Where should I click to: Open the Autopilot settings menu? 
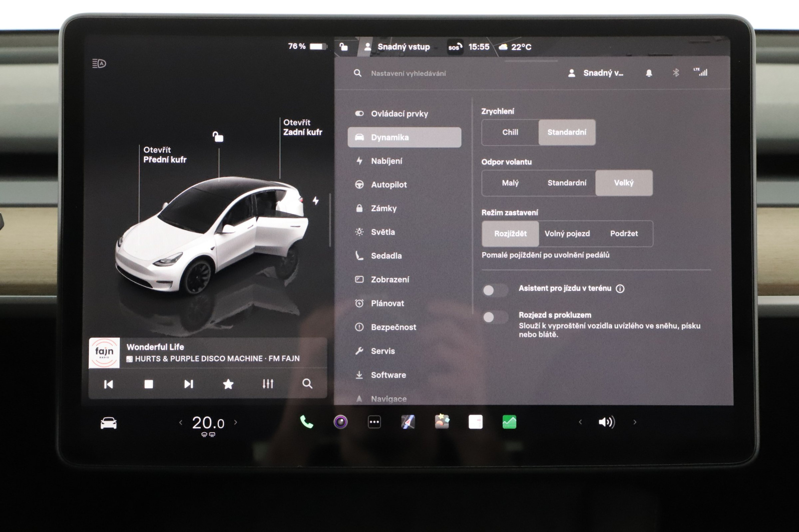389,185
